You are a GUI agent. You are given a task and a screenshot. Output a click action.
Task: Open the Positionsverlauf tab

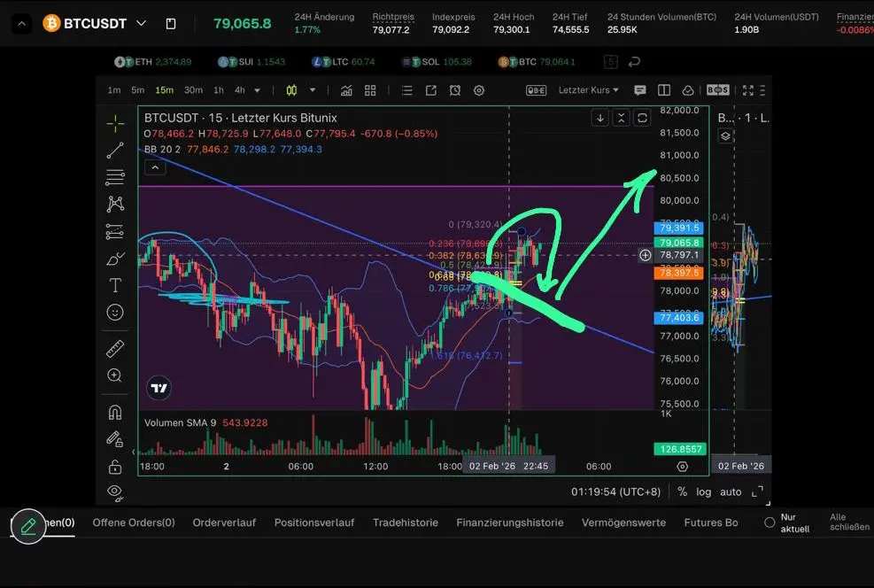314,522
